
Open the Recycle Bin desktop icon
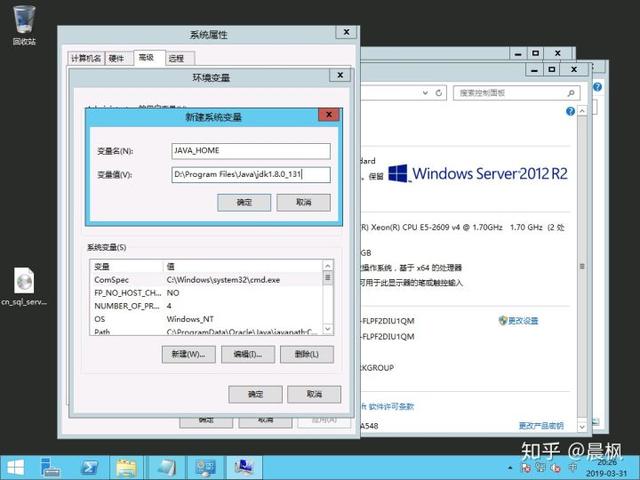tap(24, 24)
